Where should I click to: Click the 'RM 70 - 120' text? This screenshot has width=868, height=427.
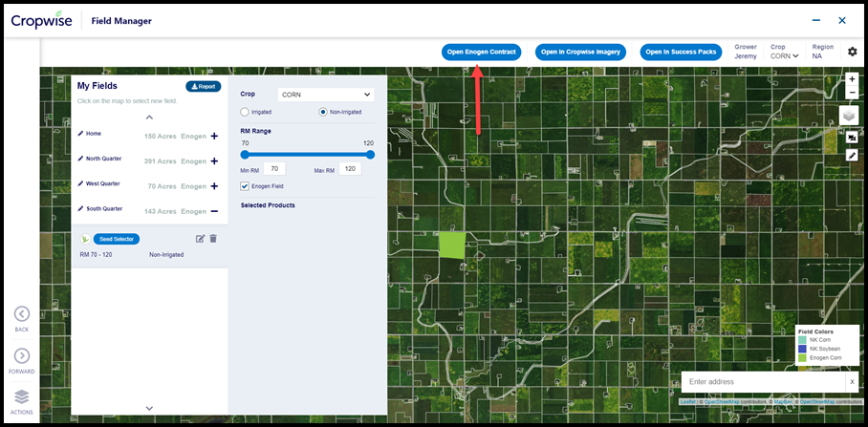(x=96, y=255)
